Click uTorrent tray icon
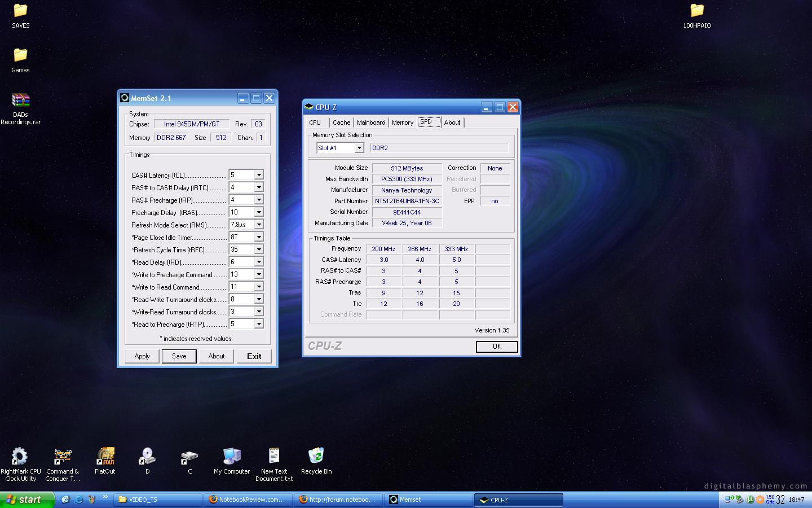The height and width of the screenshot is (508, 812). 750,500
